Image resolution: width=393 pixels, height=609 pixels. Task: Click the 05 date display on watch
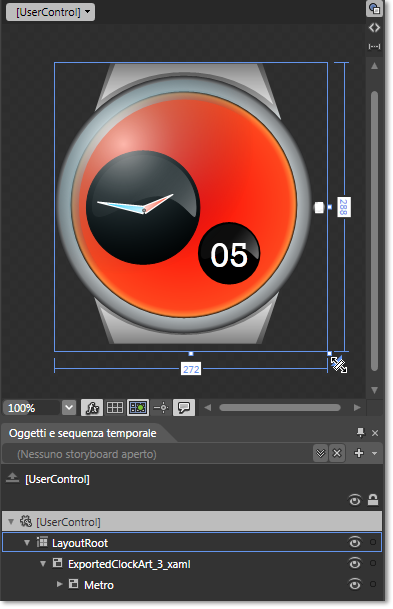pyautogui.click(x=229, y=254)
